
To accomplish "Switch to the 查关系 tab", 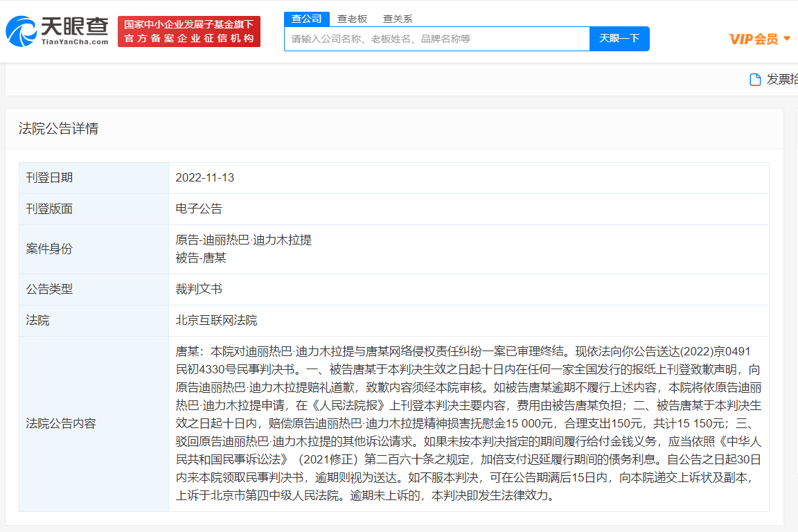I will click(x=398, y=19).
